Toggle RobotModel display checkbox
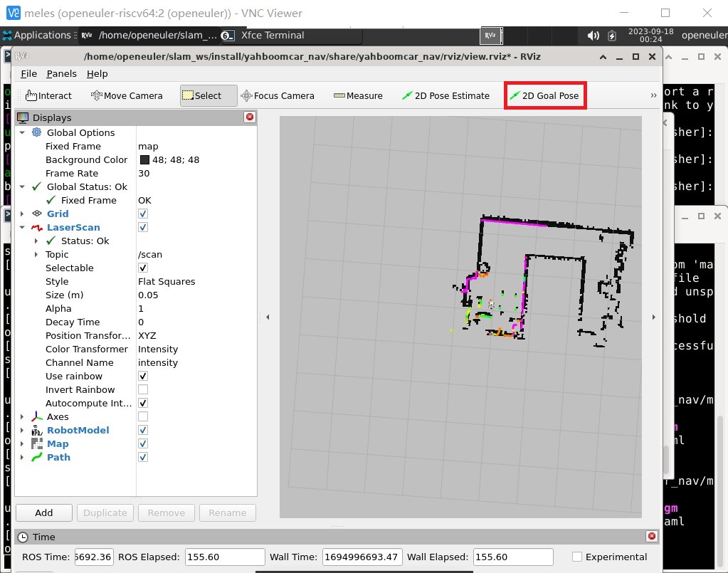This screenshot has height=573, width=728. point(143,430)
